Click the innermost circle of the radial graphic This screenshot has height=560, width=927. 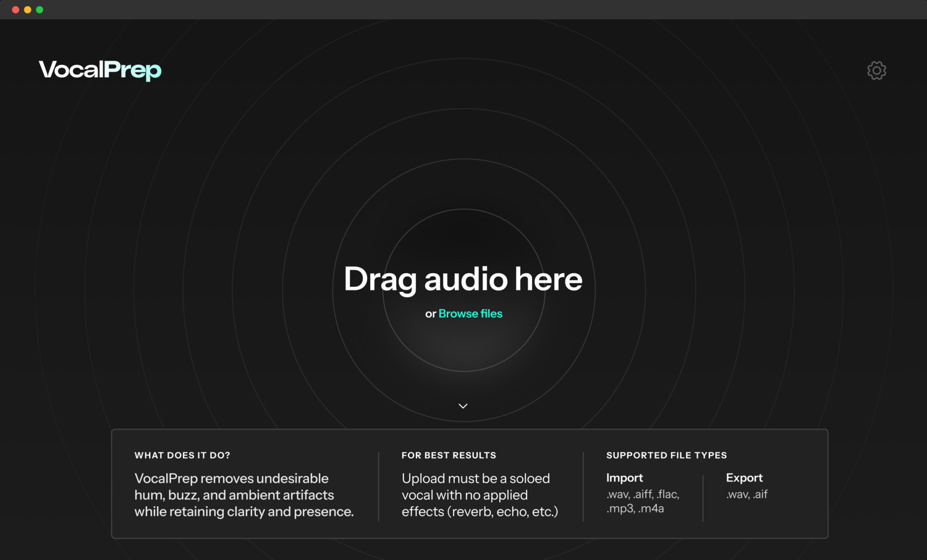(463, 291)
